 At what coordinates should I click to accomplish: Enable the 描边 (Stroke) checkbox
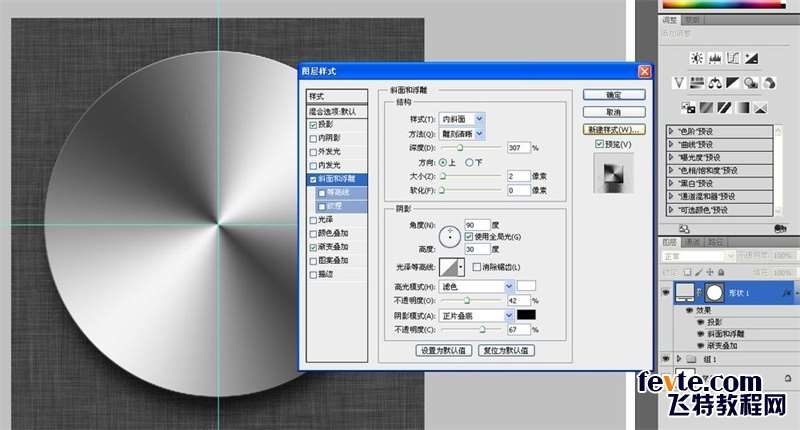pos(313,274)
